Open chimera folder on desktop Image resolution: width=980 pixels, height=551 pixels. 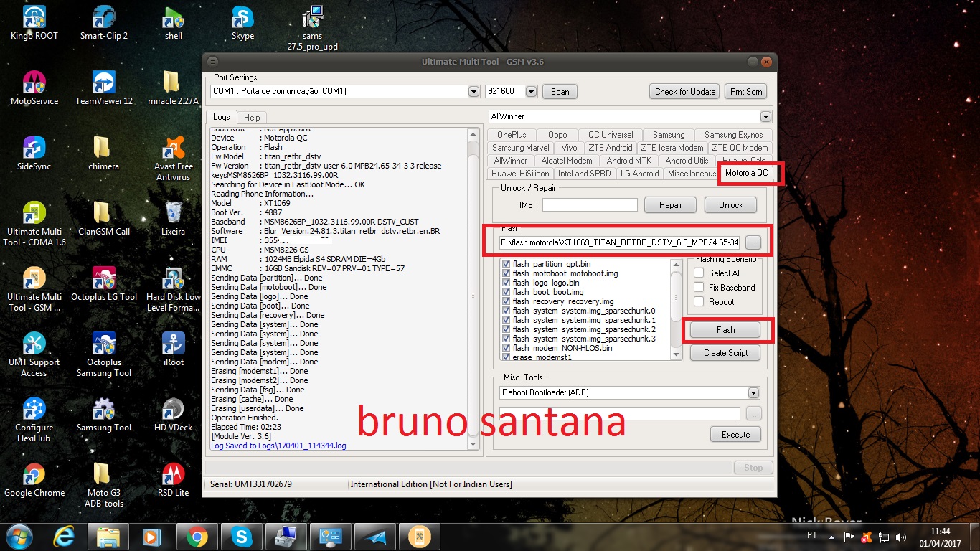(x=103, y=153)
